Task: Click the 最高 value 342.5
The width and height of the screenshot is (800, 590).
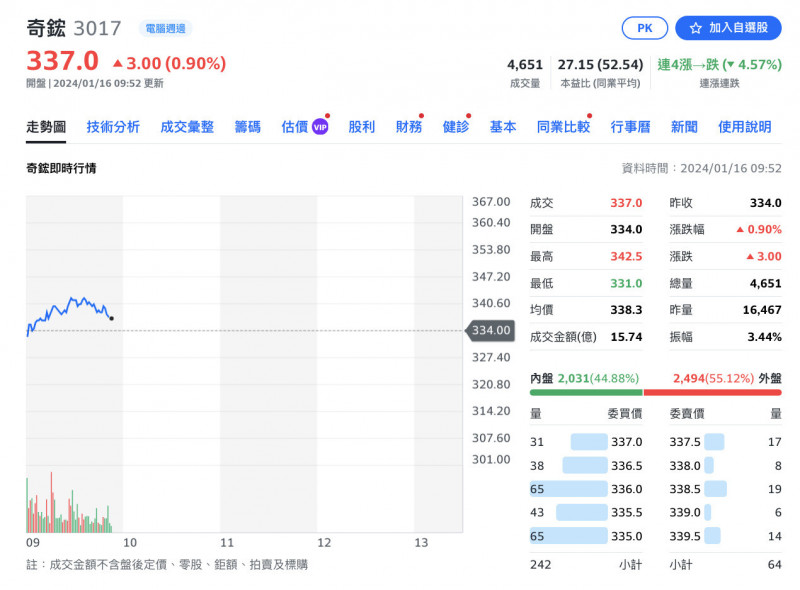Action: 626,257
